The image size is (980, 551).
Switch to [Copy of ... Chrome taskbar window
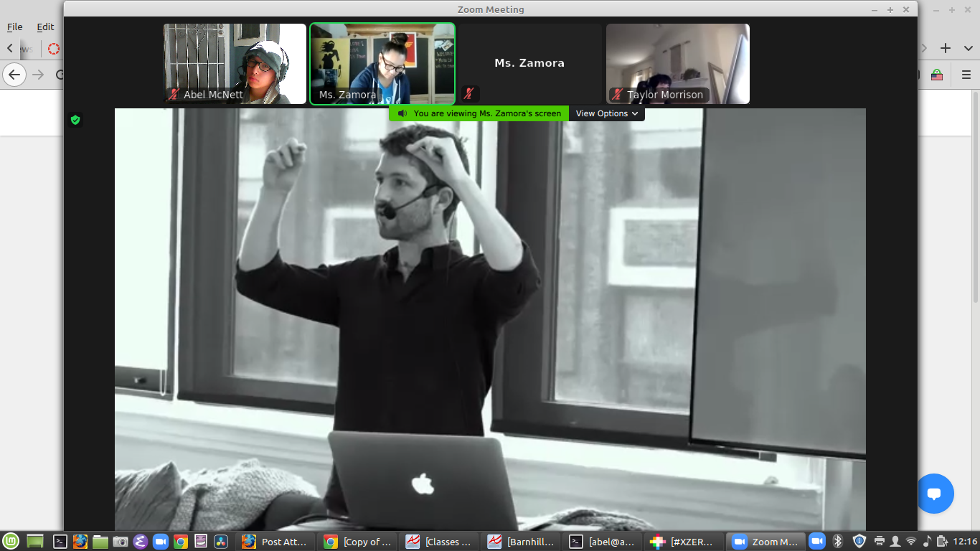[357, 542]
